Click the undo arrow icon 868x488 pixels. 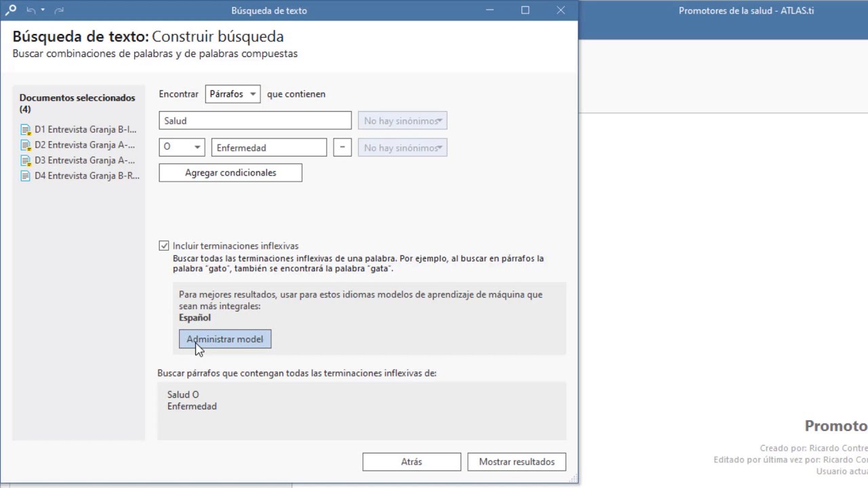pyautogui.click(x=31, y=10)
